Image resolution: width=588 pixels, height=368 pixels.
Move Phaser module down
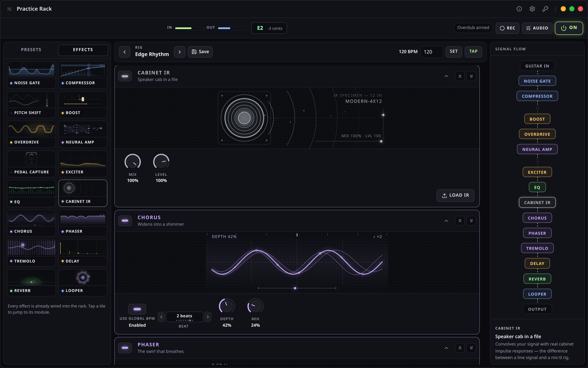tap(471, 348)
